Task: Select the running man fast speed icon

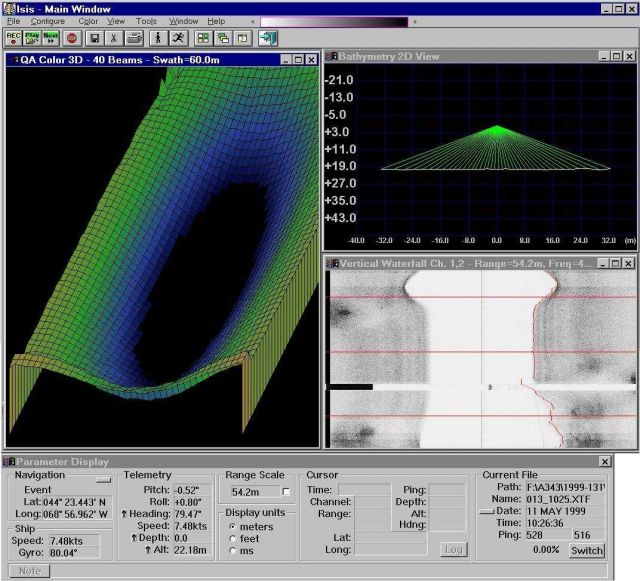Action: point(178,38)
